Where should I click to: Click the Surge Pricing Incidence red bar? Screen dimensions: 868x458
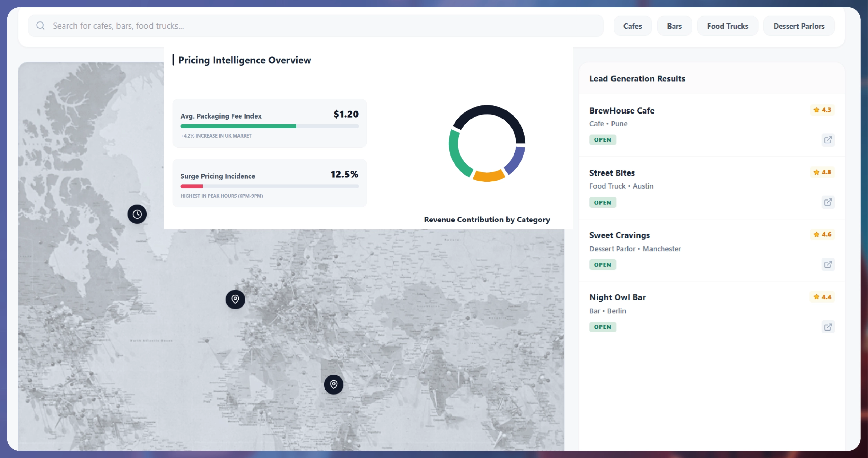[192, 187]
